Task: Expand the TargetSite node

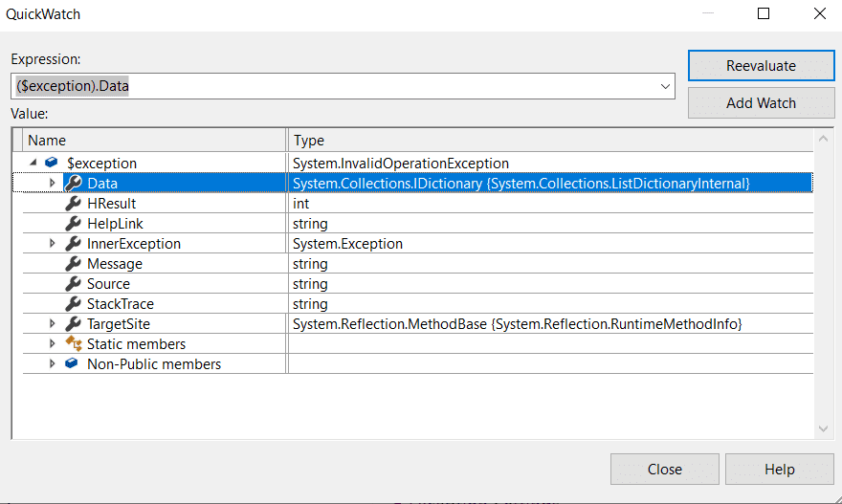Action: click(53, 324)
